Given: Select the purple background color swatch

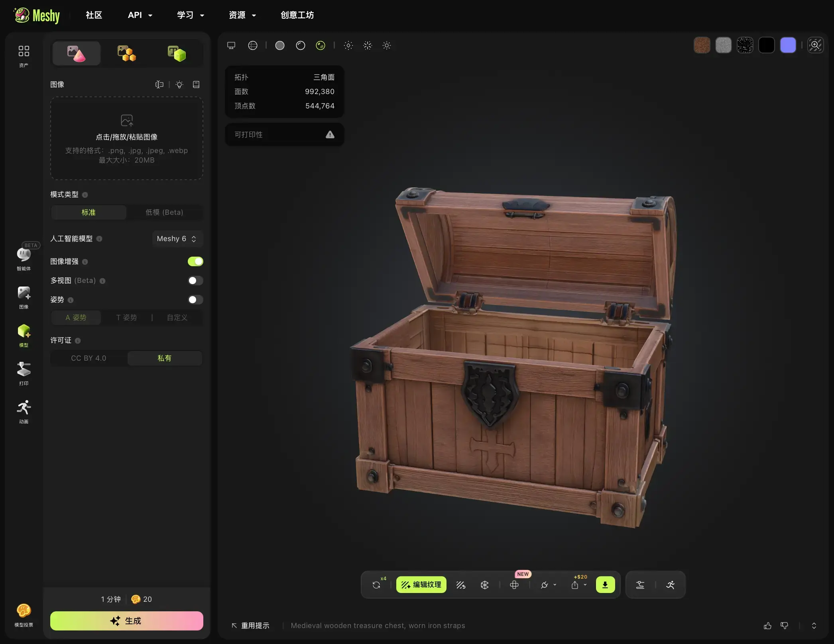Looking at the screenshot, I should pos(788,45).
